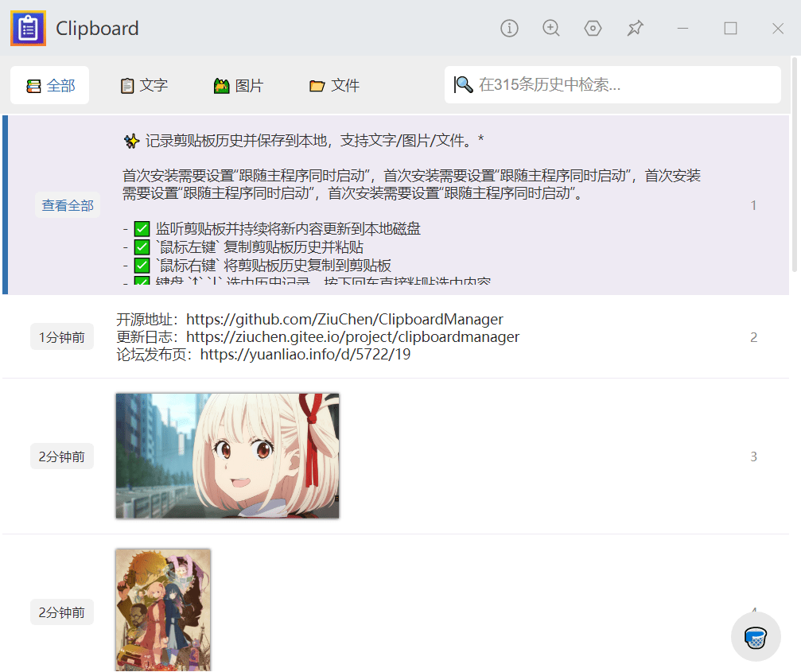Click the 1分钟前 timestamp label
The width and height of the screenshot is (801, 672).
[x=62, y=337]
